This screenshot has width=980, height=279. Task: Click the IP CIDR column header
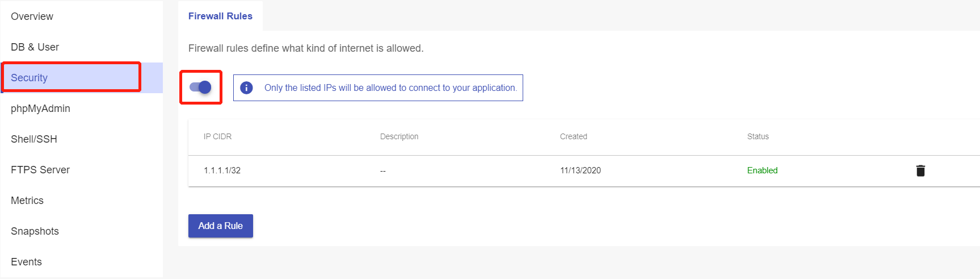click(x=217, y=136)
